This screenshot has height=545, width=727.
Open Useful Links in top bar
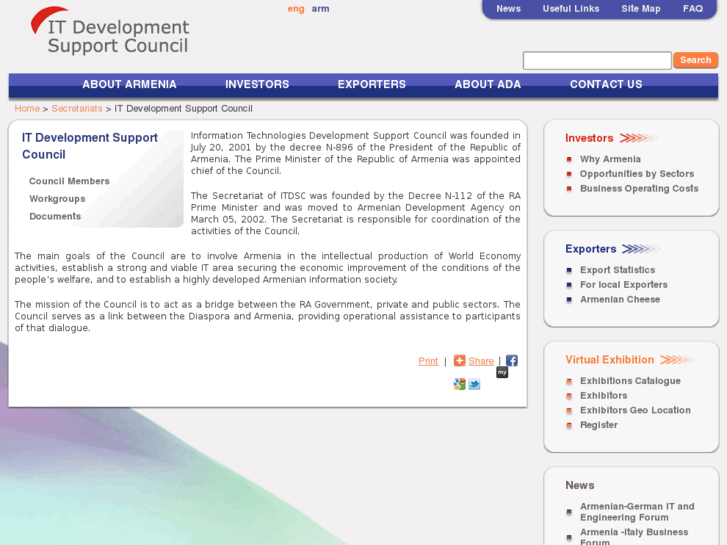point(571,9)
